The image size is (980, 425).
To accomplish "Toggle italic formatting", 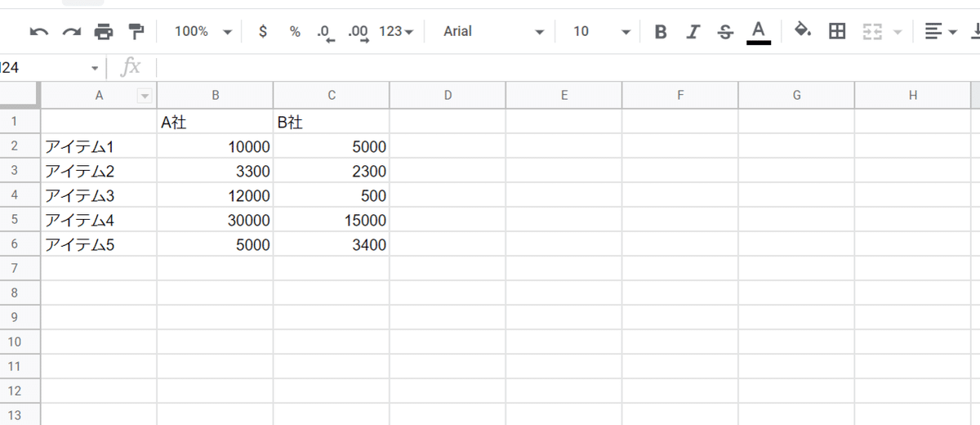I will point(693,32).
